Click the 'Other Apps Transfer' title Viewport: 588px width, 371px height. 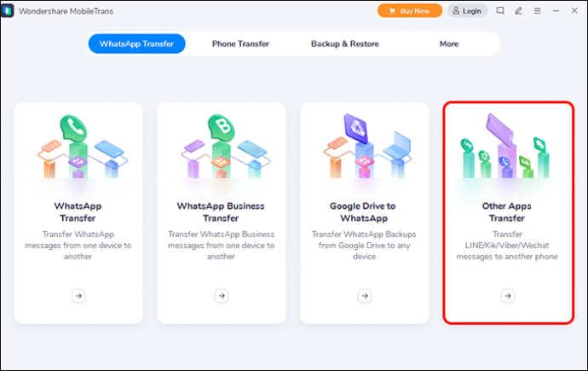tap(507, 212)
